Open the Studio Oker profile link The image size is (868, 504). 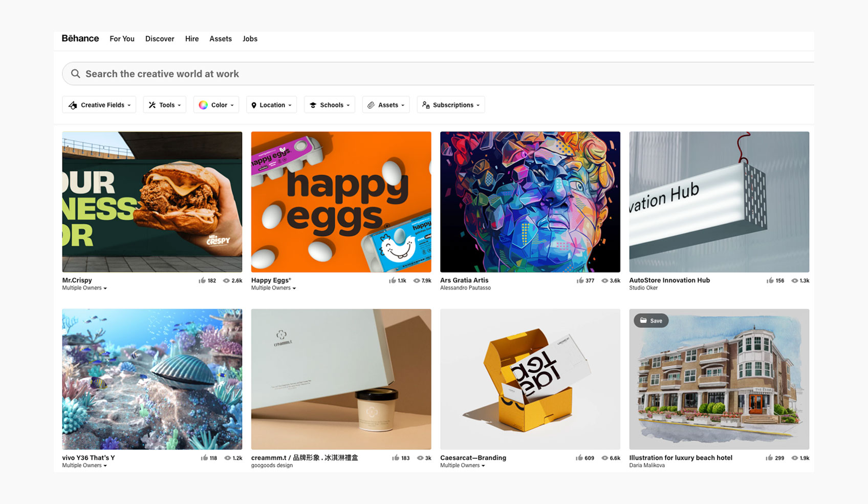click(x=643, y=288)
